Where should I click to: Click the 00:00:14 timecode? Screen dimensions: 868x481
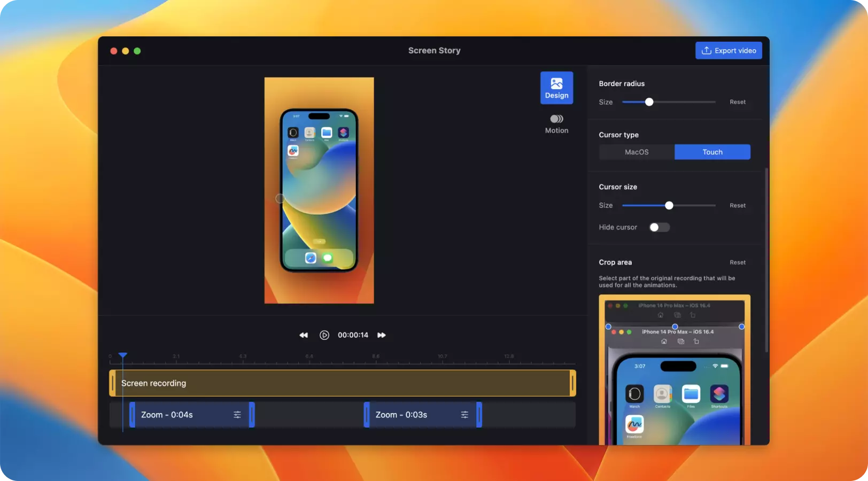(353, 335)
